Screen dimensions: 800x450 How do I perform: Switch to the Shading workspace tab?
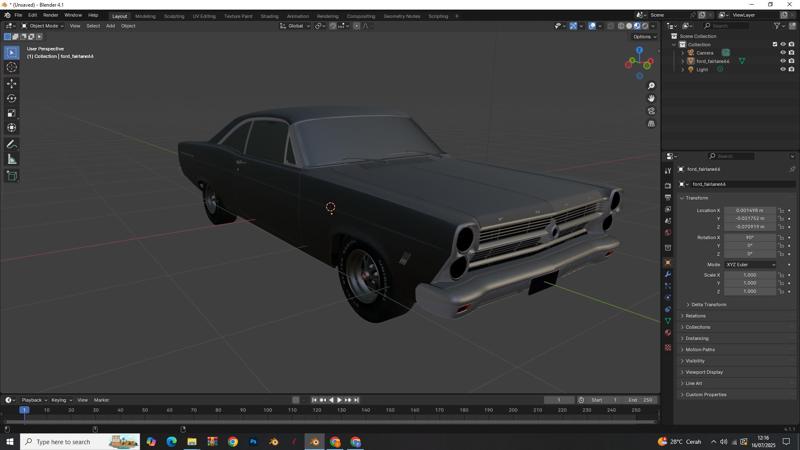tap(269, 16)
